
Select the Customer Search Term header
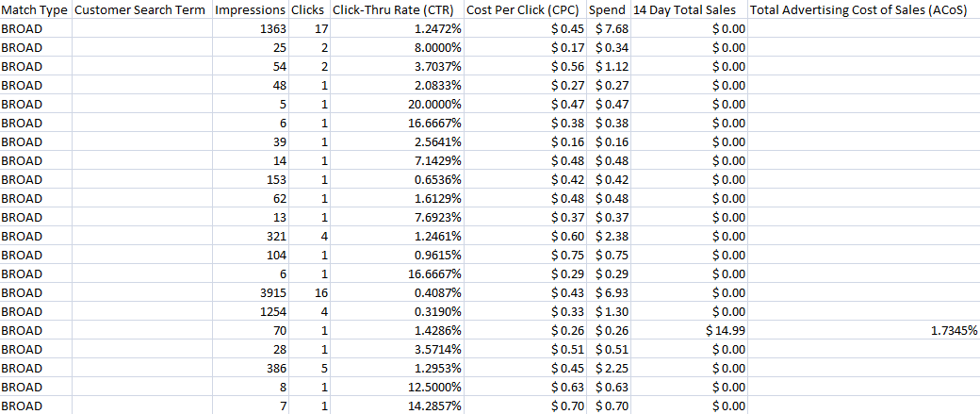pyautogui.click(x=142, y=10)
